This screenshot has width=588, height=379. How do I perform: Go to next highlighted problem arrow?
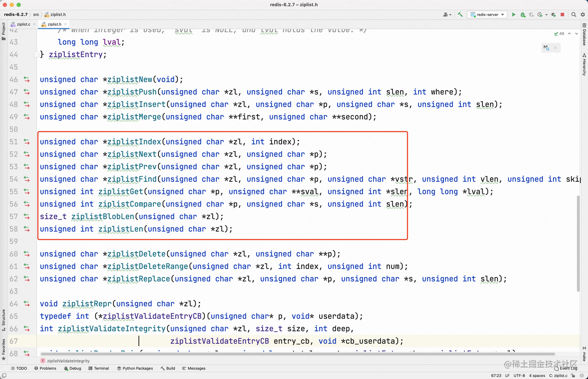[576, 34]
